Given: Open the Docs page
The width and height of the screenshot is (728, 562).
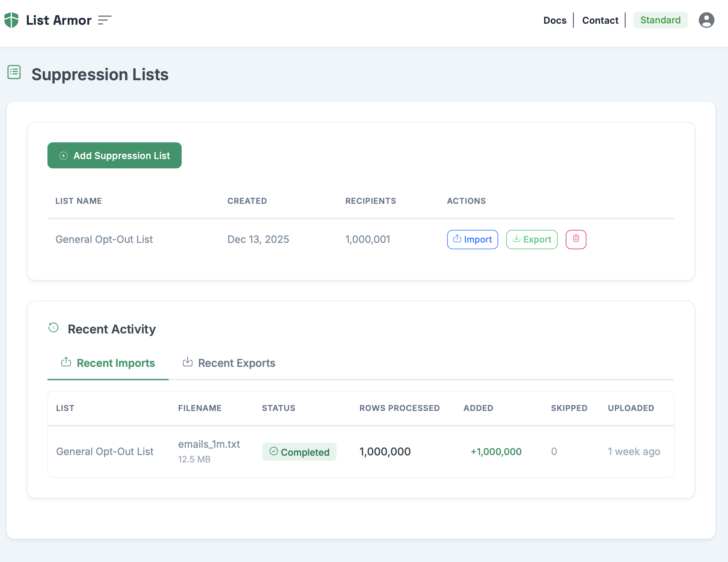Looking at the screenshot, I should [x=555, y=20].
